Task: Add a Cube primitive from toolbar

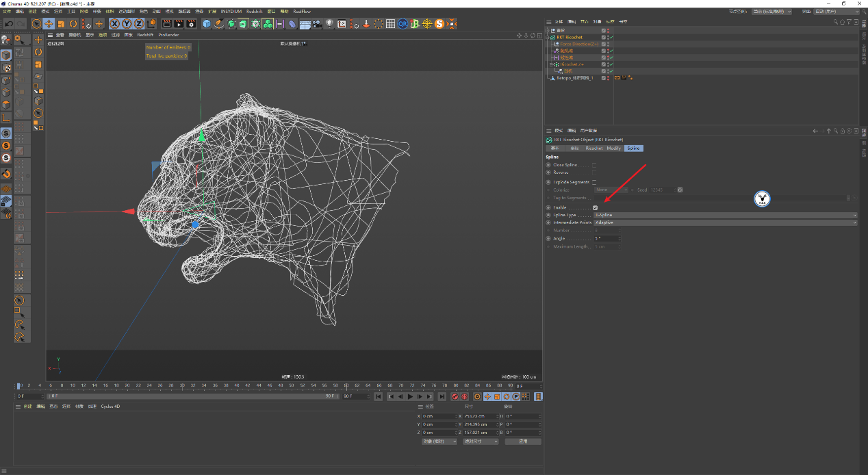Action: (207, 24)
